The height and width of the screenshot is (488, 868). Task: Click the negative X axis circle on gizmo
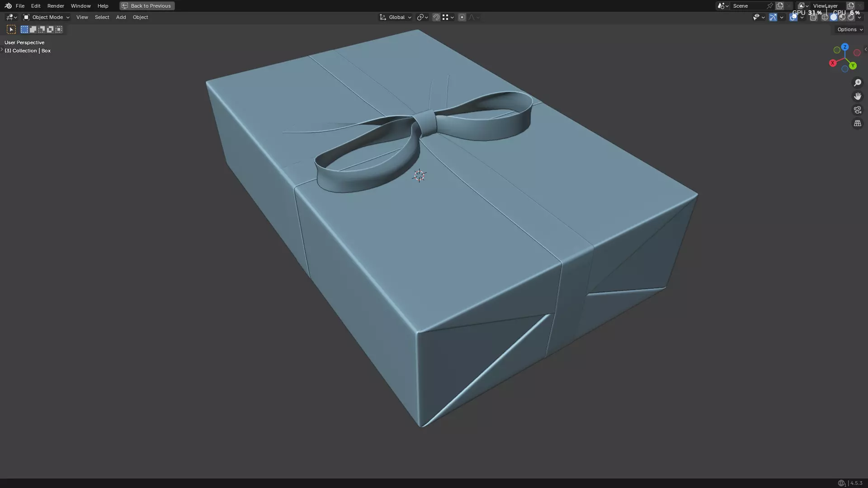tap(857, 53)
